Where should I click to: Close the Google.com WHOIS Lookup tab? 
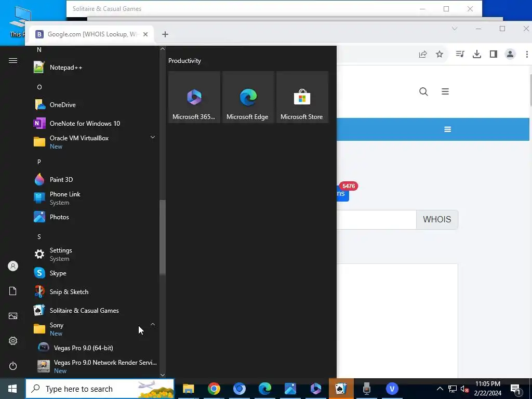145,34
